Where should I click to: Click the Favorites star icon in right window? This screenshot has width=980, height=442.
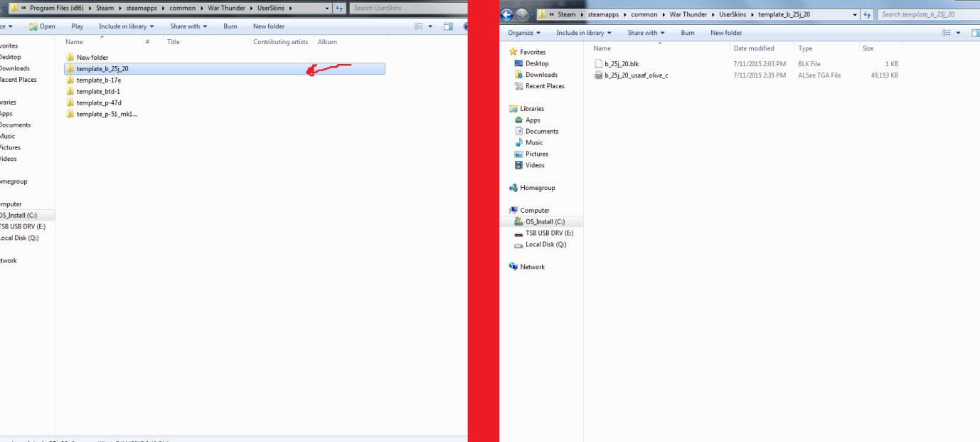tap(514, 52)
